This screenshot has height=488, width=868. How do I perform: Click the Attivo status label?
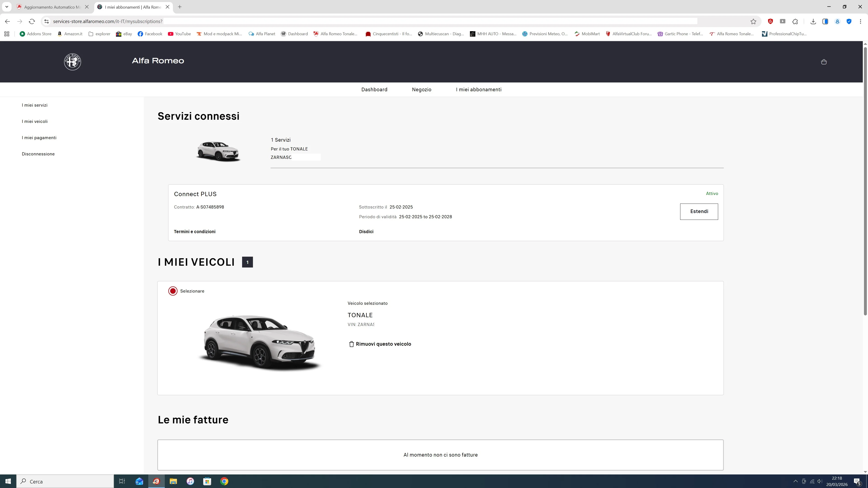(712, 194)
